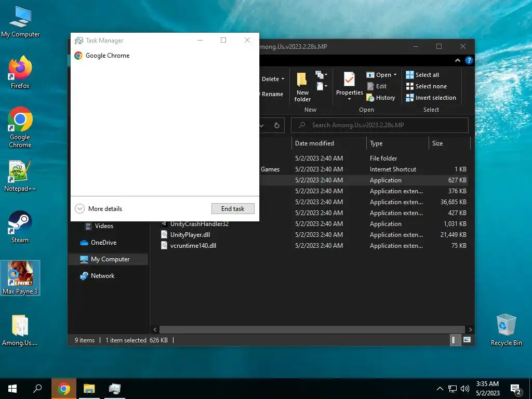Viewport: 532px width, 399px height.
Task: Show hidden tray icons chevron
Action: click(x=440, y=389)
